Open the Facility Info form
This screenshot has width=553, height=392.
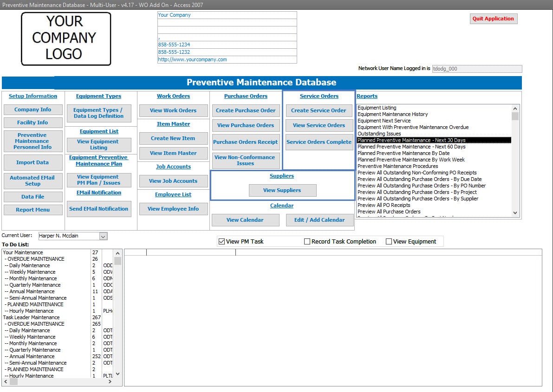[x=33, y=122]
